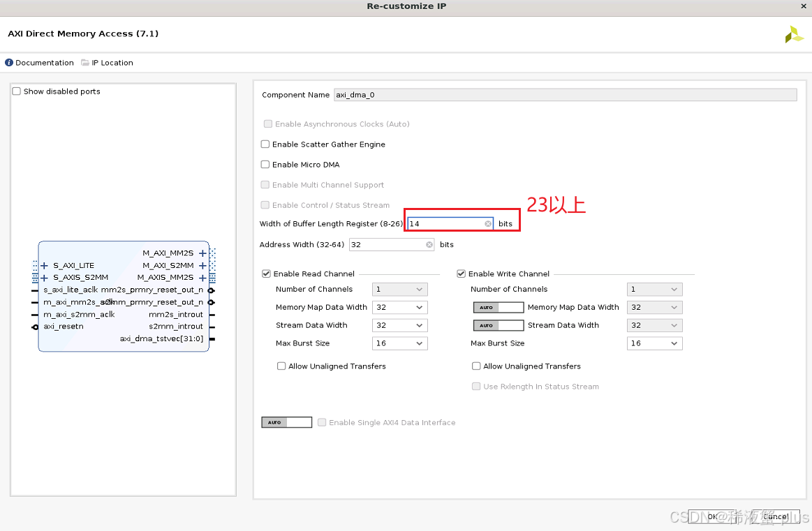
Task: Enable Micro DMA option
Action: [x=265, y=164]
